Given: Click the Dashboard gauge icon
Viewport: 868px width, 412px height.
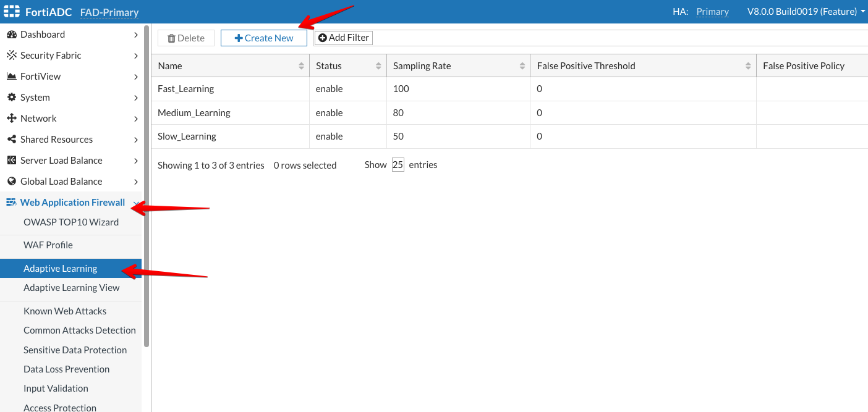Looking at the screenshot, I should tap(11, 35).
